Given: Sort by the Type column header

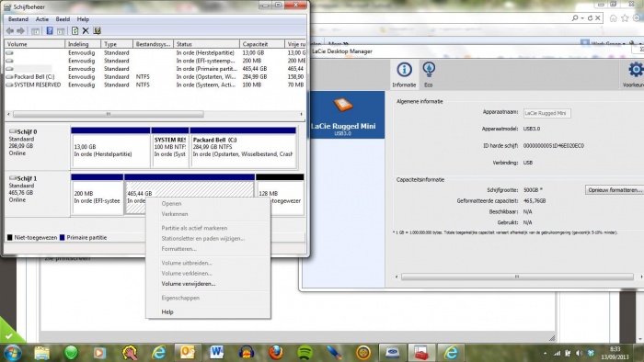Looking at the screenshot, I should (117, 44).
